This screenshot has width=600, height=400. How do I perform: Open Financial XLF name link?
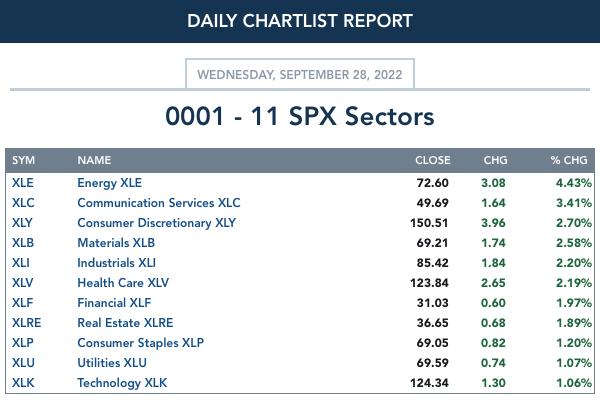coord(114,303)
